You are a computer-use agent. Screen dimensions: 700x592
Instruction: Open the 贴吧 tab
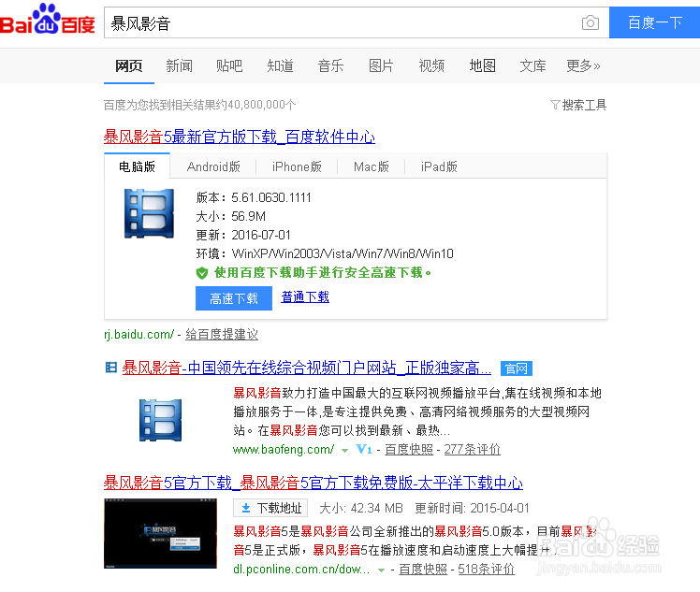coord(229,66)
